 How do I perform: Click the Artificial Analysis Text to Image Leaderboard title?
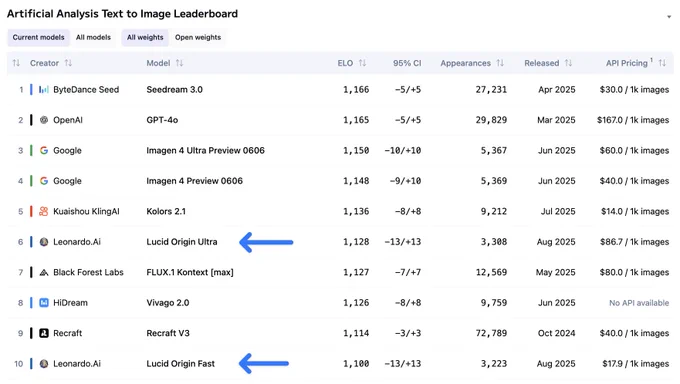coord(122,14)
